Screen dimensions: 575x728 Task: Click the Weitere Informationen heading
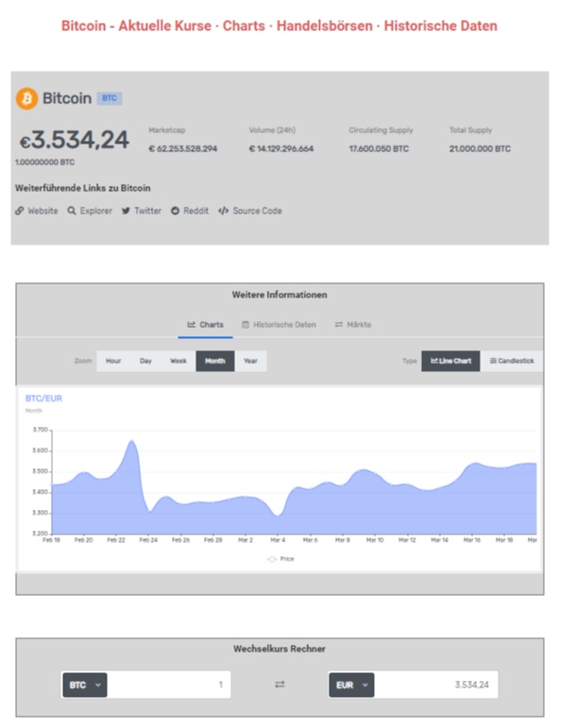tap(279, 295)
